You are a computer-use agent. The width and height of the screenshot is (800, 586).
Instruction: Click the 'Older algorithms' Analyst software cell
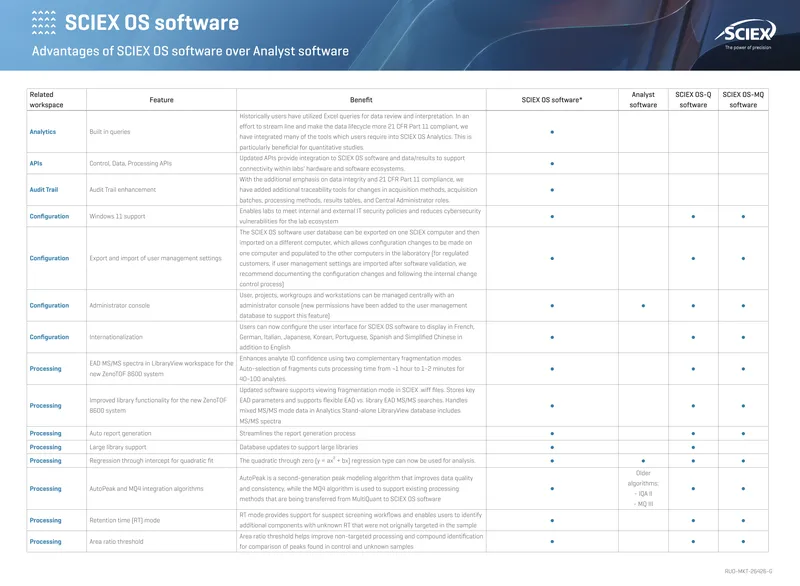(643, 489)
